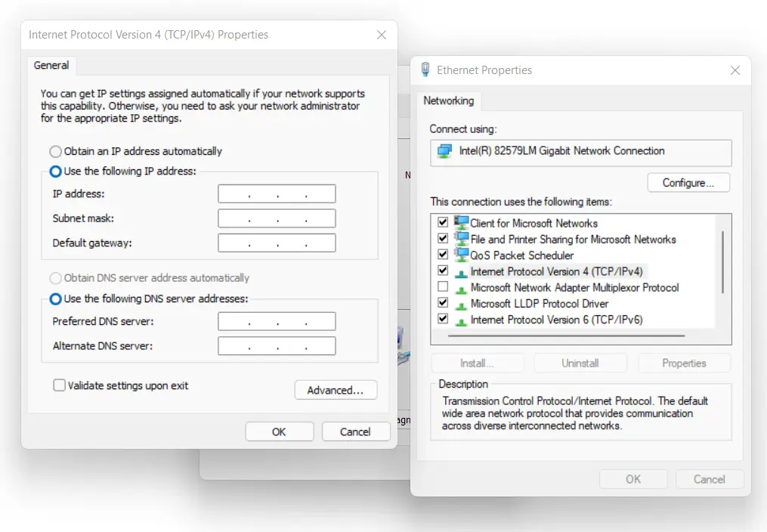Click the IP address input field
The width and height of the screenshot is (767, 532).
(x=277, y=193)
